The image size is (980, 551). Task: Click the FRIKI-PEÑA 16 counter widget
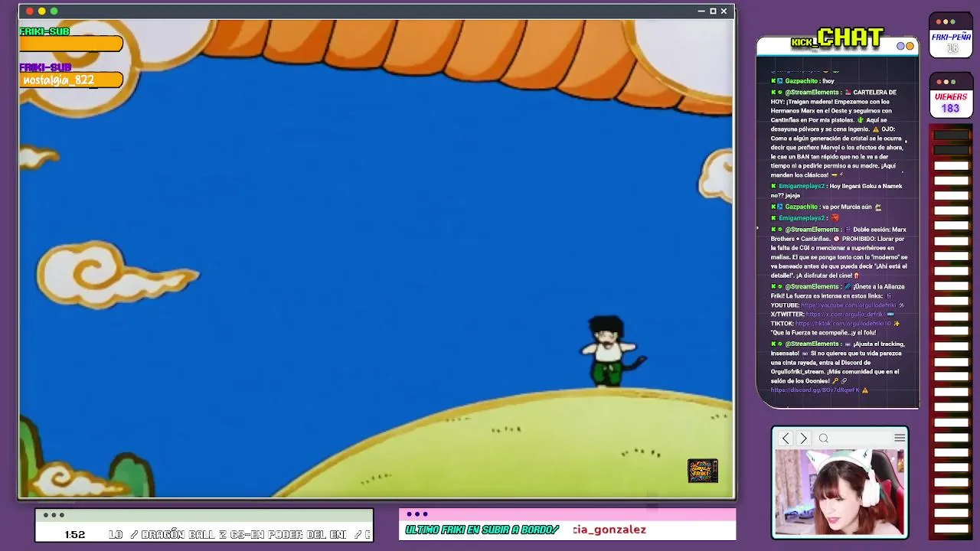(951, 35)
